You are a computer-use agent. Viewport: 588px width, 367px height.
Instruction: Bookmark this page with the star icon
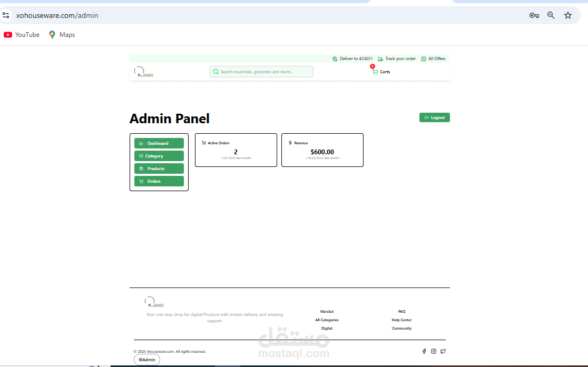pos(568,15)
